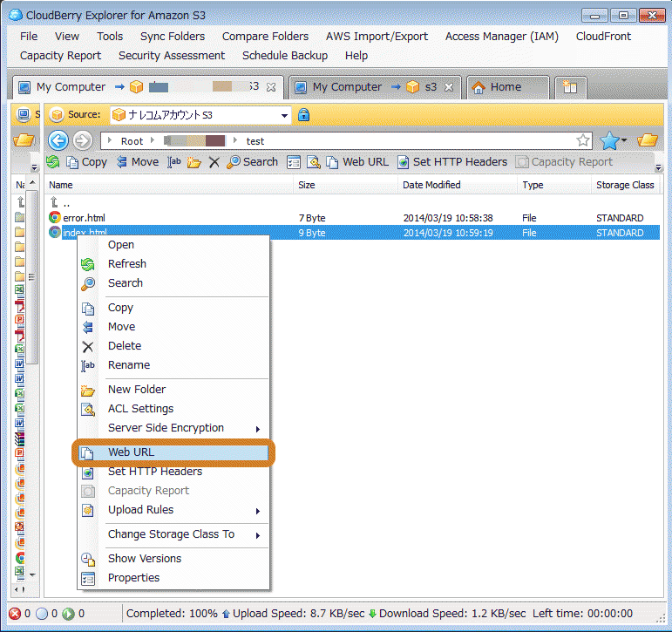
Task: Click the open folder icon at far right
Action: (647, 140)
